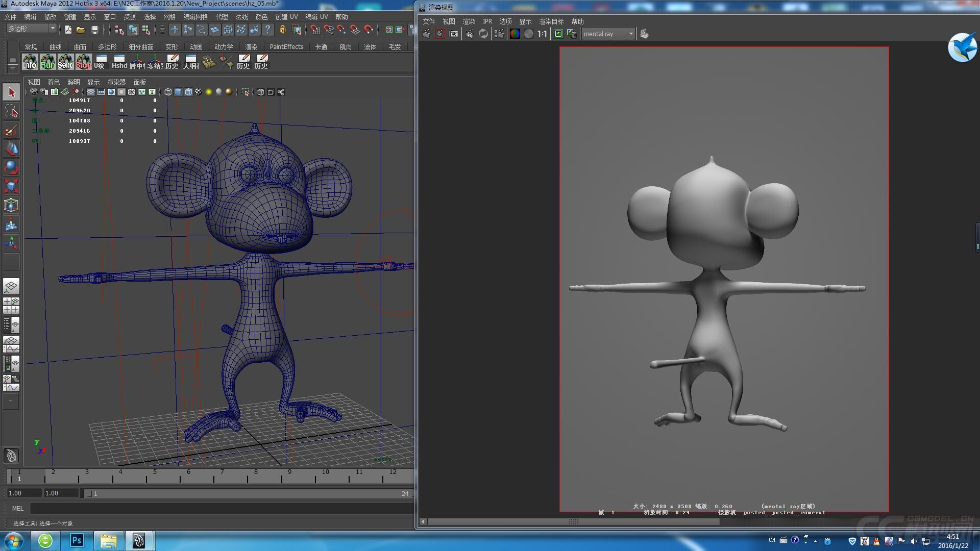980x551 pixels.
Task: Click the render settings icon beside the renderer dropdown
Action: pyautogui.click(x=644, y=34)
